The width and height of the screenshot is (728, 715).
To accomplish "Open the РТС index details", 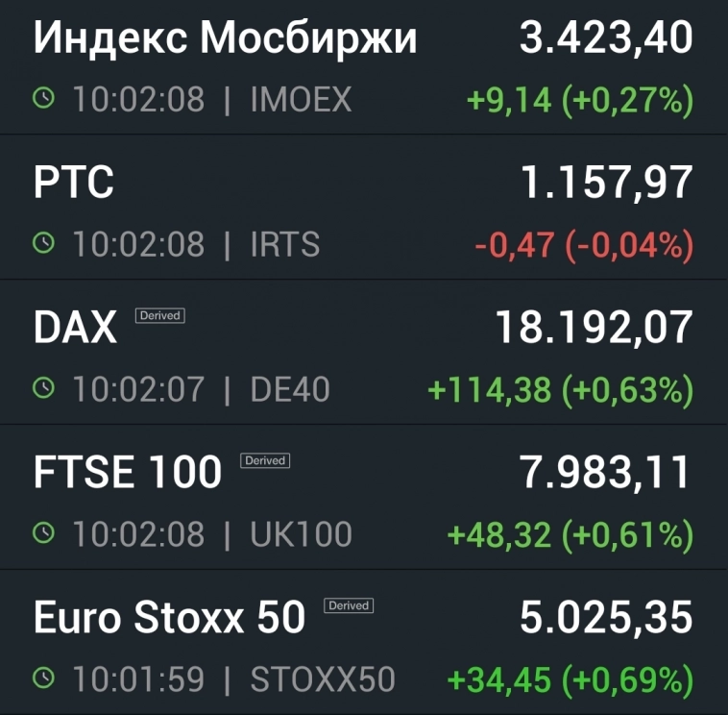I will coord(74,183).
